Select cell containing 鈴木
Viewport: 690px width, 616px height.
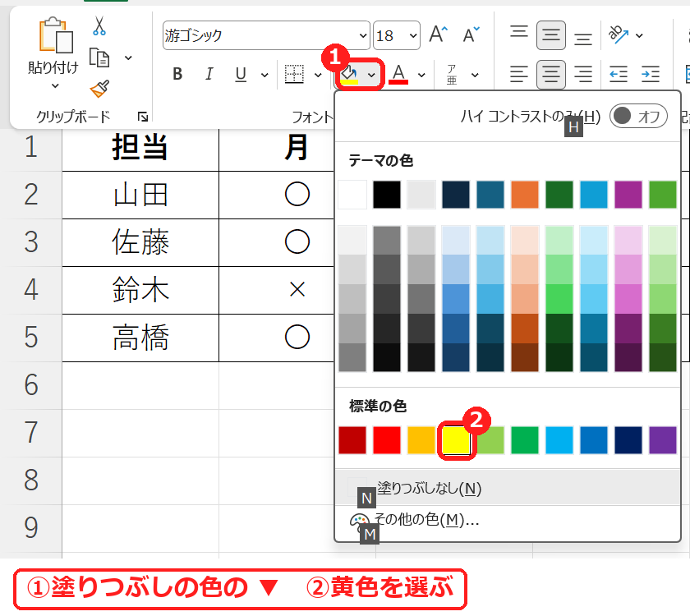pyautogui.click(x=140, y=290)
